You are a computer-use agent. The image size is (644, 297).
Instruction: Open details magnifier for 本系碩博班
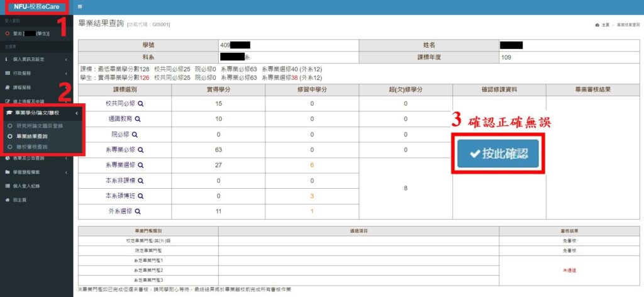click(140, 196)
